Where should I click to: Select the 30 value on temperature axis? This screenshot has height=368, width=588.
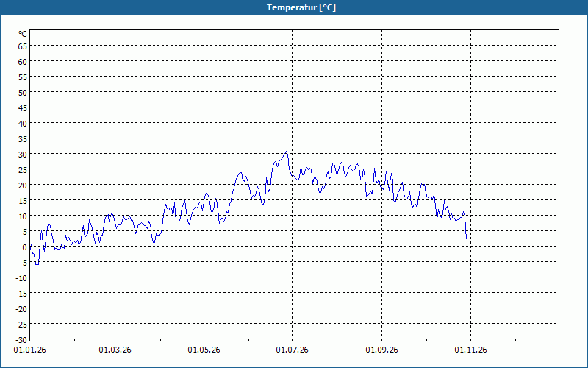[x=23, y=155]
